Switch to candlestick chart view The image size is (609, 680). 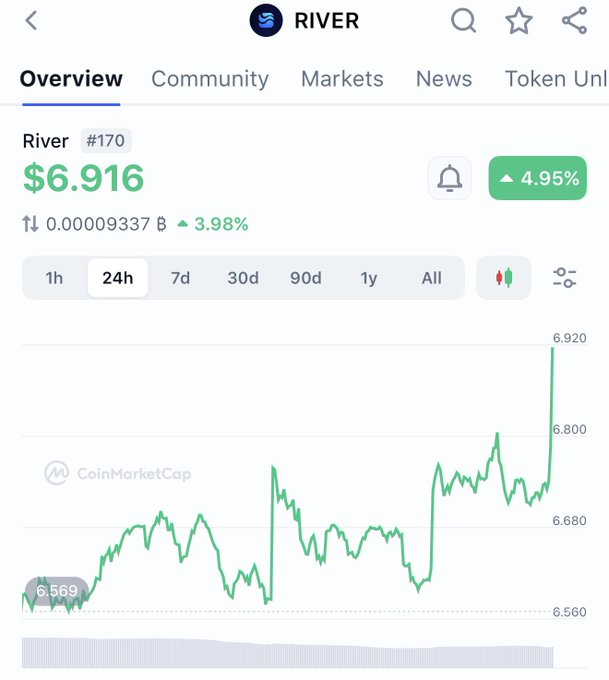point(504,278)
